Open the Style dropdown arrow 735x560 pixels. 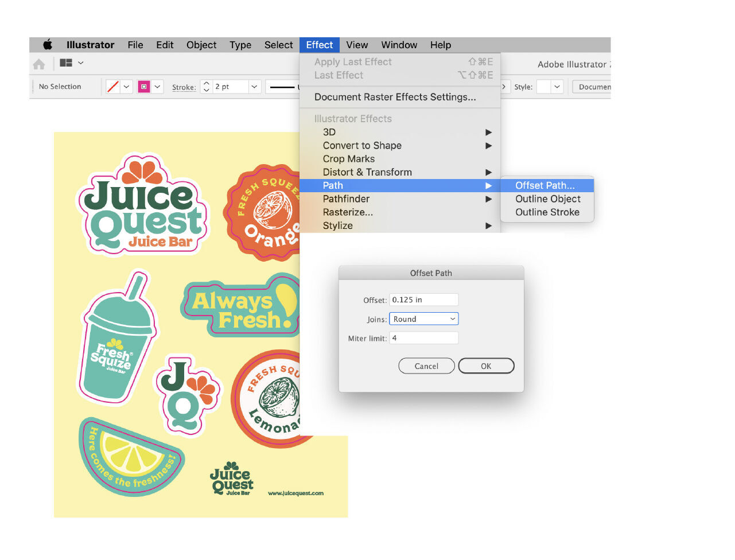tap(557, 87)
